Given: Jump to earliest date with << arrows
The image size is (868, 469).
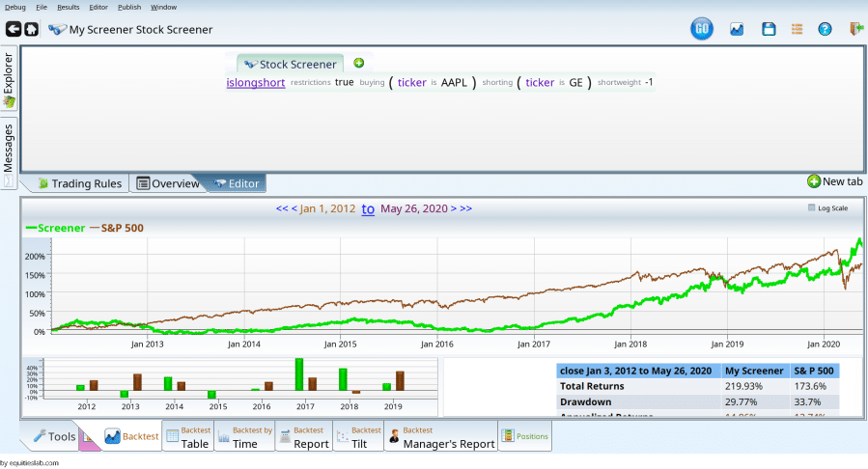Looking at the screenshot, I should [282, 208].
